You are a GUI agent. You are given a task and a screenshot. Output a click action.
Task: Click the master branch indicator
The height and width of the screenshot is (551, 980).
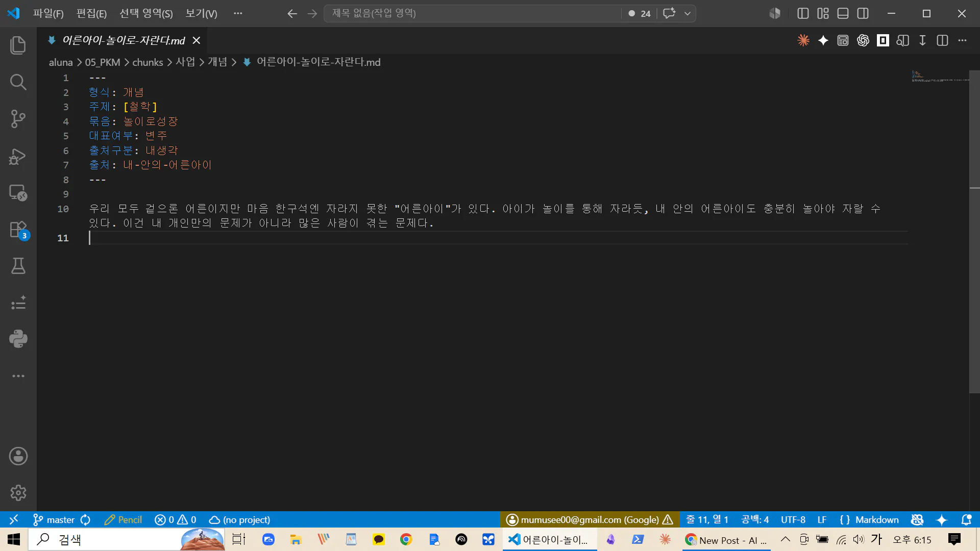point(54,519)
